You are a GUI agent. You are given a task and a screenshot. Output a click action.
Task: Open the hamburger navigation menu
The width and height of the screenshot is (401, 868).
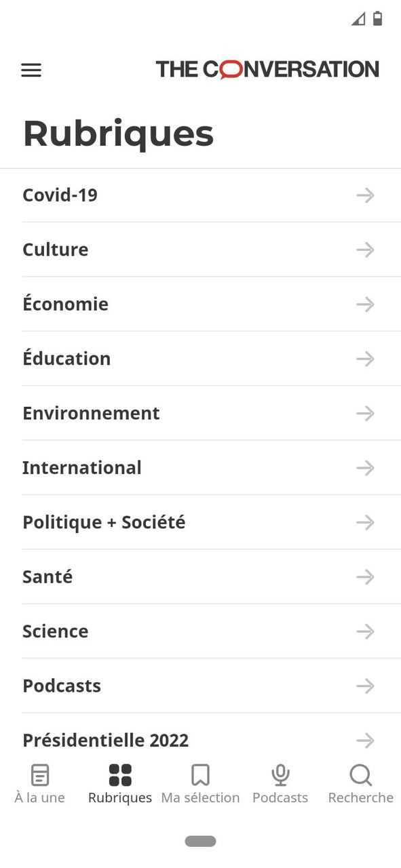[x=31, y=70]
